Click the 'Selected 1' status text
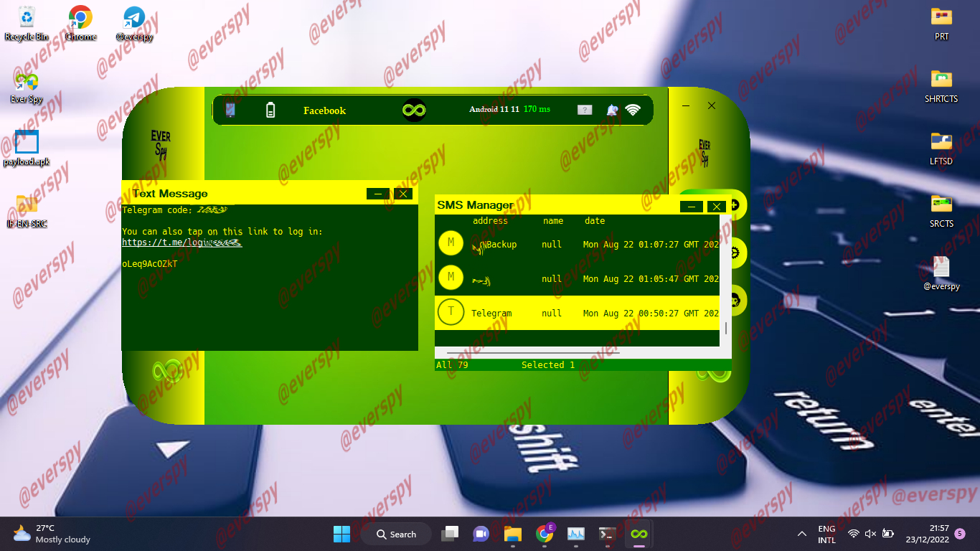980x551 pixels. [x=548, y=365]
